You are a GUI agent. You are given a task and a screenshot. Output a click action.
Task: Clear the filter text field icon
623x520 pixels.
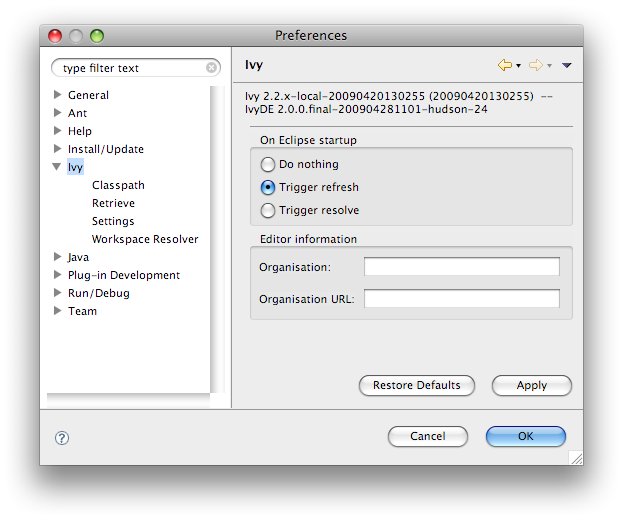click(x=211, y=68)
